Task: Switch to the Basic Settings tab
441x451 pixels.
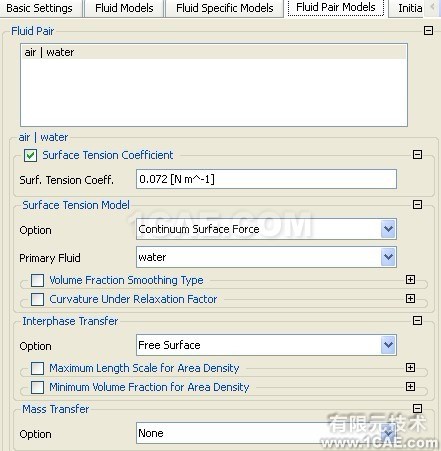Action: click(x=39, y=8)
